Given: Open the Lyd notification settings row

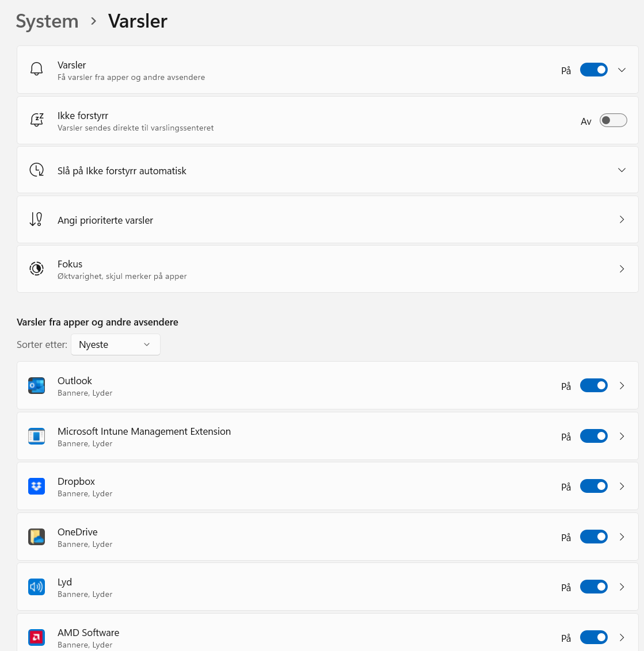Looking at the screenshot, I should click(x=288, y=587).
